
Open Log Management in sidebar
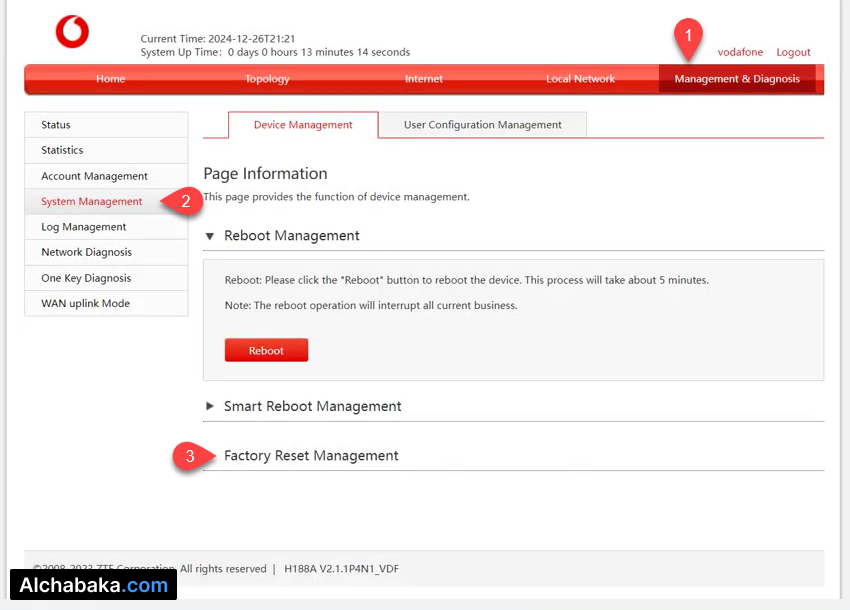pos(84,227)
